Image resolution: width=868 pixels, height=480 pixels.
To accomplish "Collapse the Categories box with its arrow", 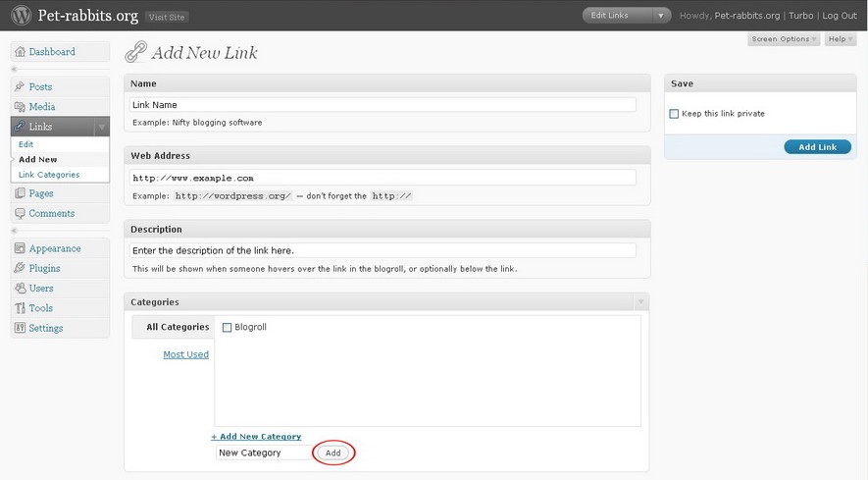I will coord(640,302).
